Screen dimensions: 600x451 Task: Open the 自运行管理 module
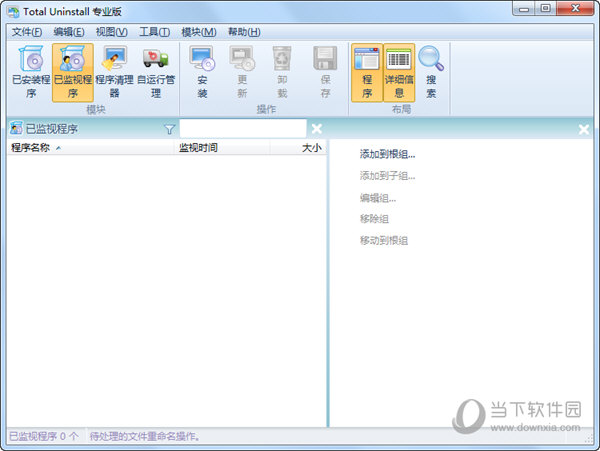click(156, 72)
